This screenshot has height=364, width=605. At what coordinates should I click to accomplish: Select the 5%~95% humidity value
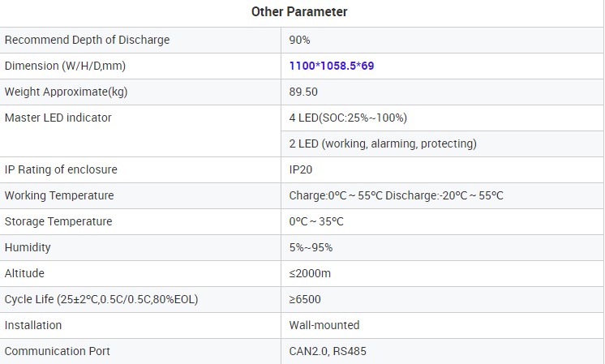311,247
